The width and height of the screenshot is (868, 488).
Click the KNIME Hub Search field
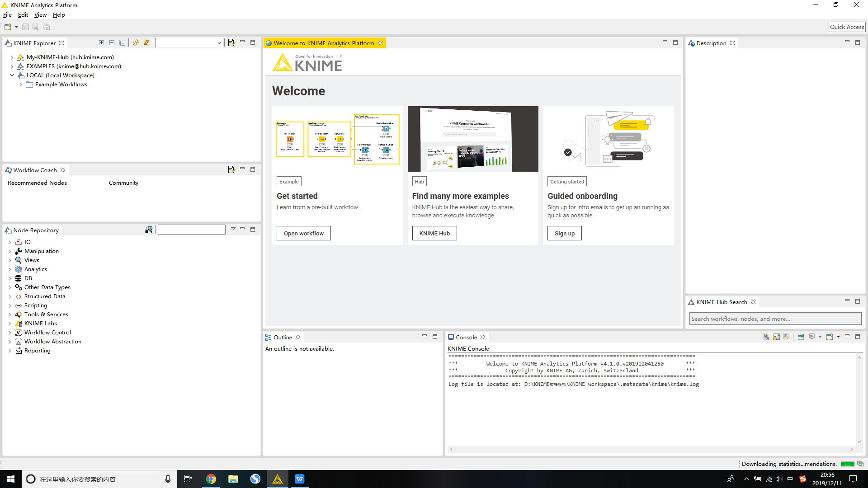pyautogui.click(x=775, y=319)
